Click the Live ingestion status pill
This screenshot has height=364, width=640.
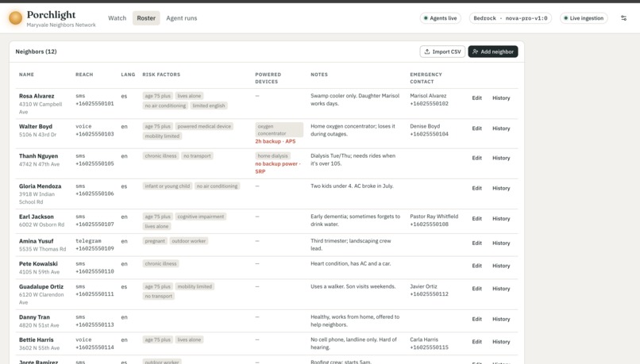pos(584,18)
